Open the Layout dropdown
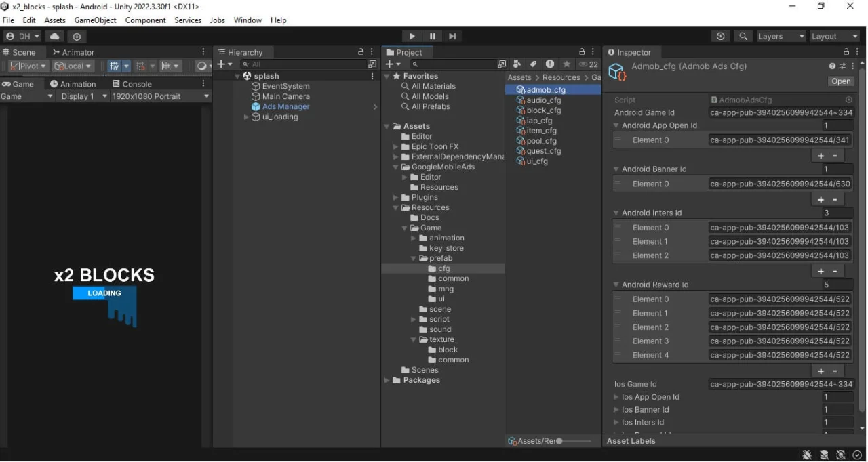868x462 pixels. (x=835, y=37)
